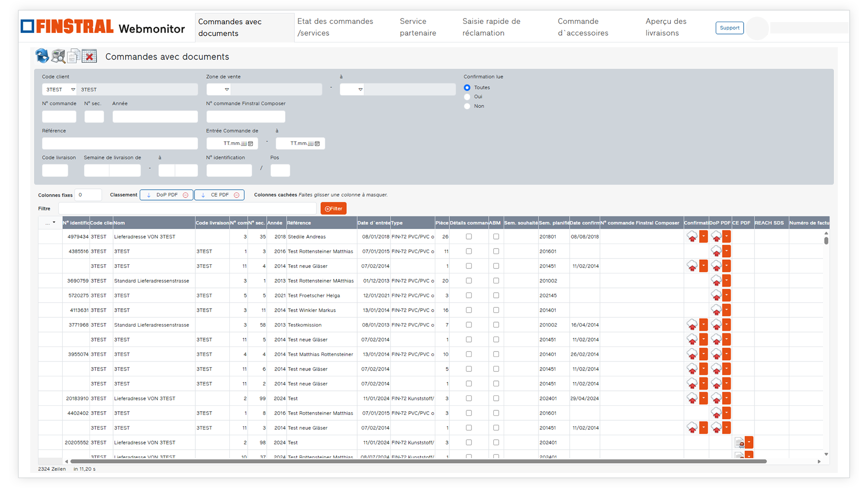Expand DoP PDF orange dropdown for row 4385516
This screenshot has width=868, height=488.
(726, 251)
